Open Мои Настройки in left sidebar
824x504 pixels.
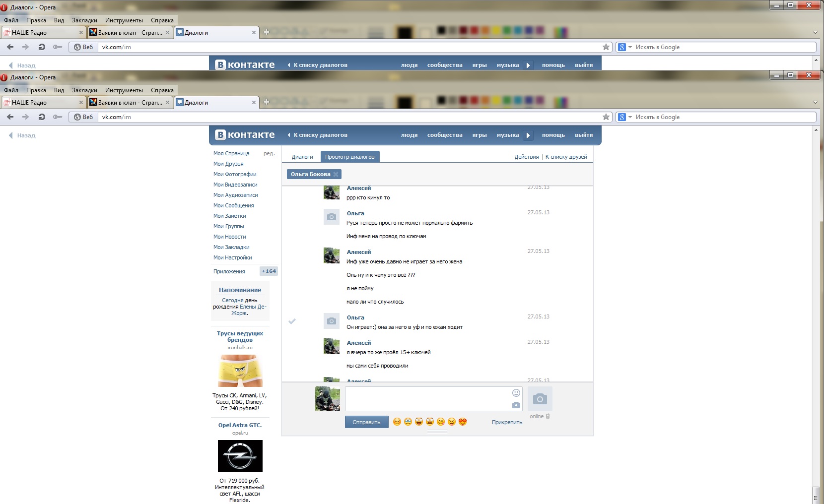coord(233,257)
